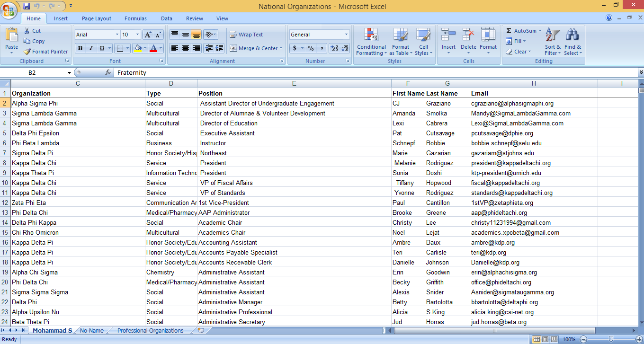This screenshot has height=344, width=644.
Task: Open the Font dialog launcher
Action: pos(161,61)
